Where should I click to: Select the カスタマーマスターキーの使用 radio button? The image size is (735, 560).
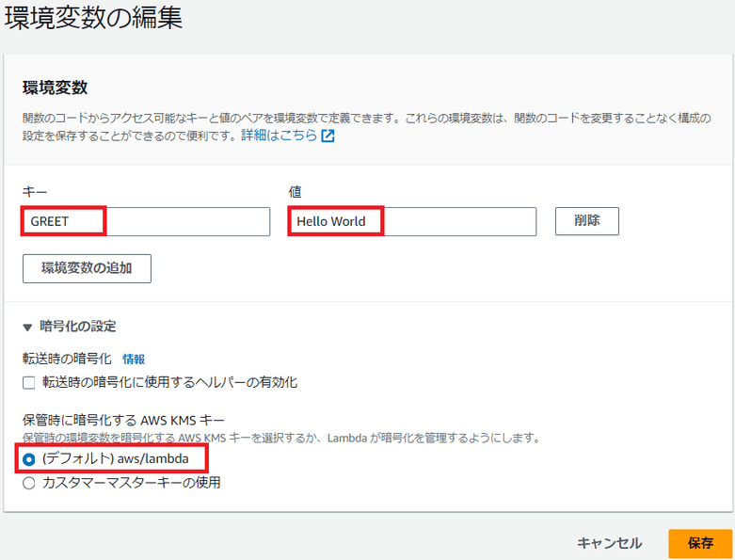tap(29, 483)
